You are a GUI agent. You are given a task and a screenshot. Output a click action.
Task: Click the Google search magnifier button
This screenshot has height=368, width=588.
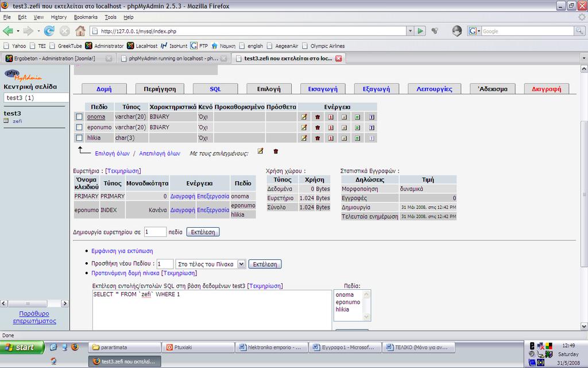tap(579, 31)
